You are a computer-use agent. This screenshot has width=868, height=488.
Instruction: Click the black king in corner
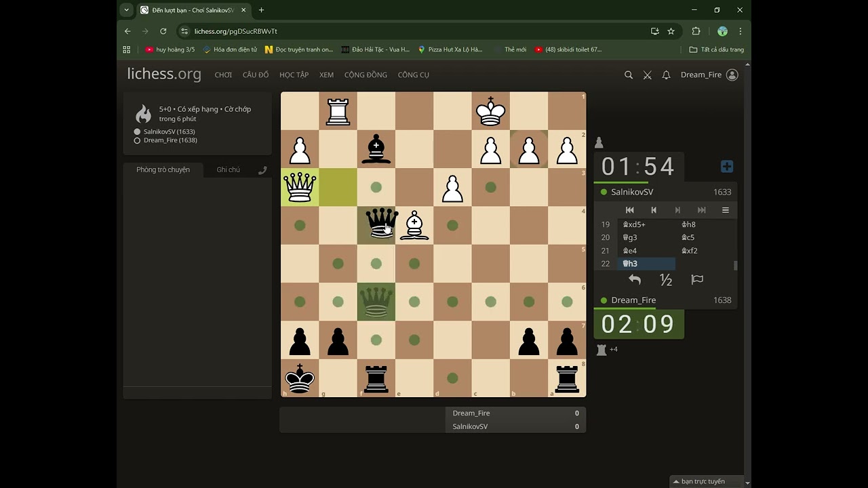coord(300,378)
